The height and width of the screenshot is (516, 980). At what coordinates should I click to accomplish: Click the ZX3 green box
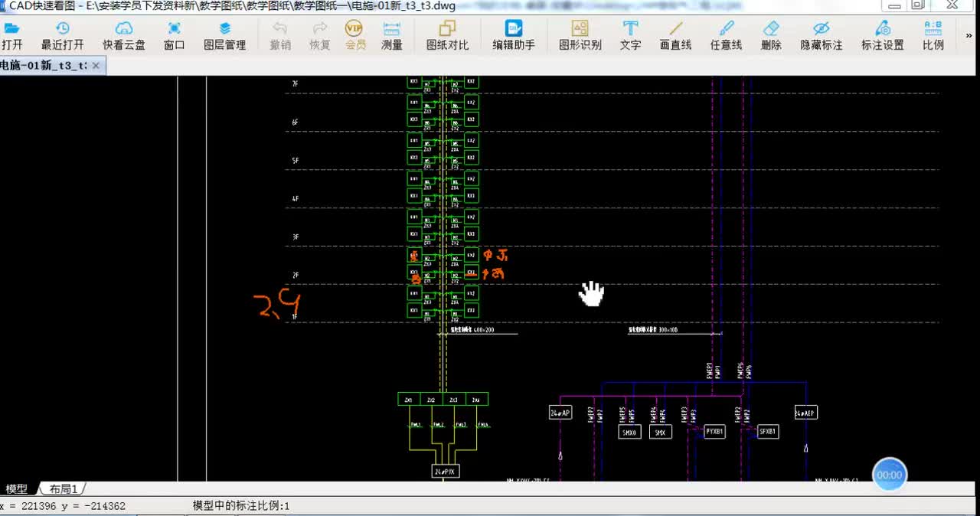pos(454,400)
